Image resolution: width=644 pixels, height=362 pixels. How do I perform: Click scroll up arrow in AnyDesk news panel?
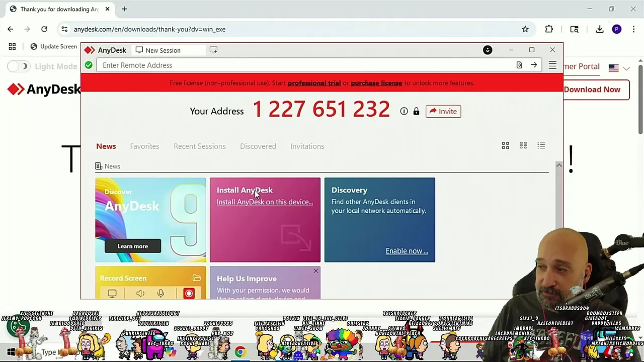click(x=558, y=165)
